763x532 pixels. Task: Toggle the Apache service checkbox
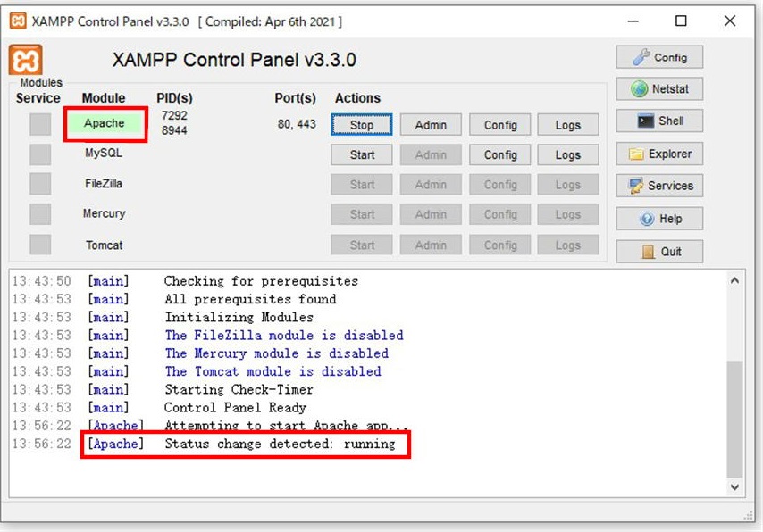pos(40,125)
